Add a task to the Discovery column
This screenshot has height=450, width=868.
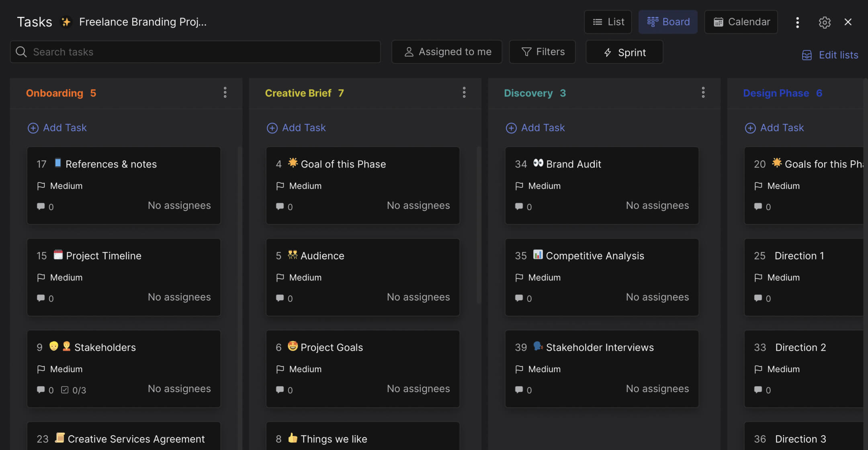tap(535, 127)
